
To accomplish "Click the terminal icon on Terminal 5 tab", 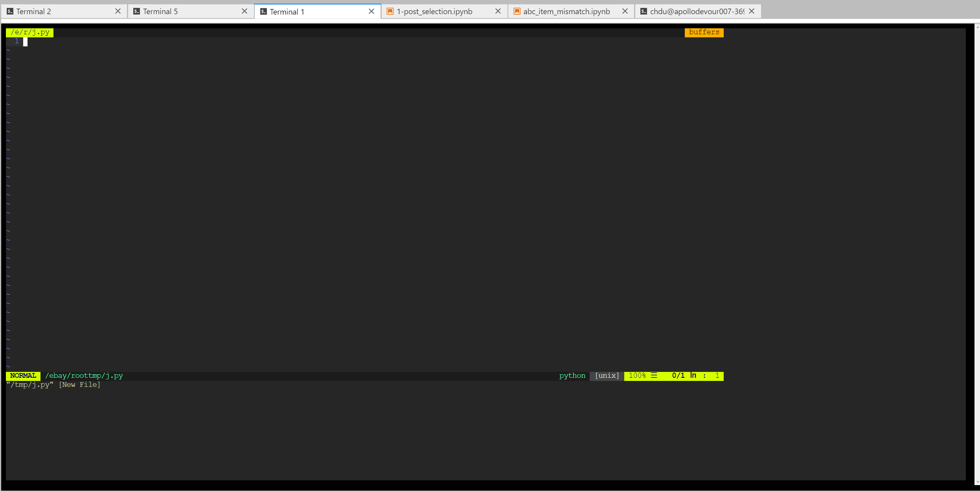I will tap(136, 11).
